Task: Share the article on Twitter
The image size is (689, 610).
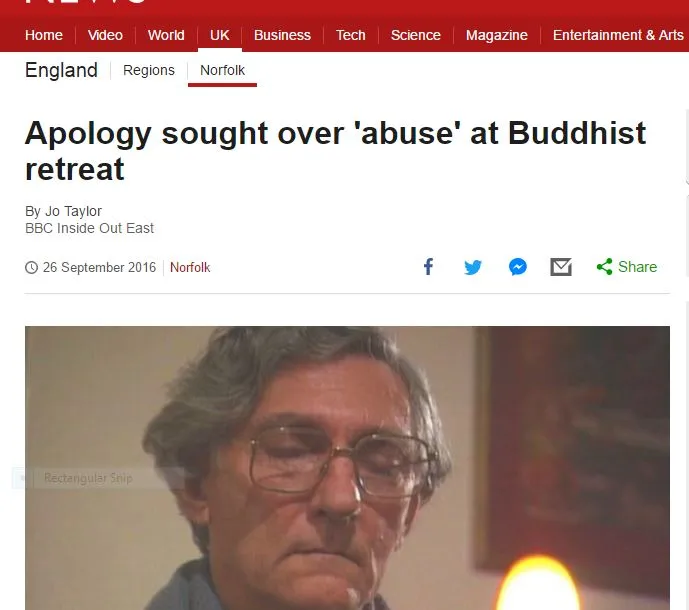Action: [x=473, y=267]
